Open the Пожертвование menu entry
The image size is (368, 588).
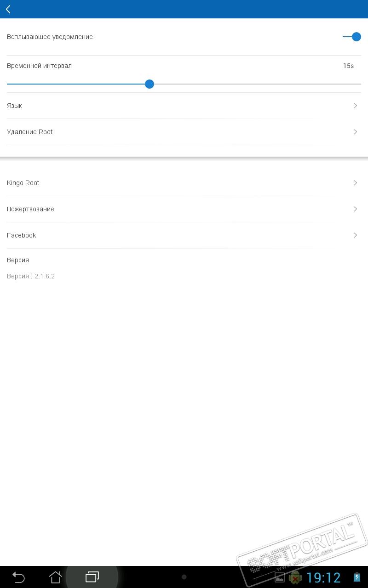click(30, 209)
